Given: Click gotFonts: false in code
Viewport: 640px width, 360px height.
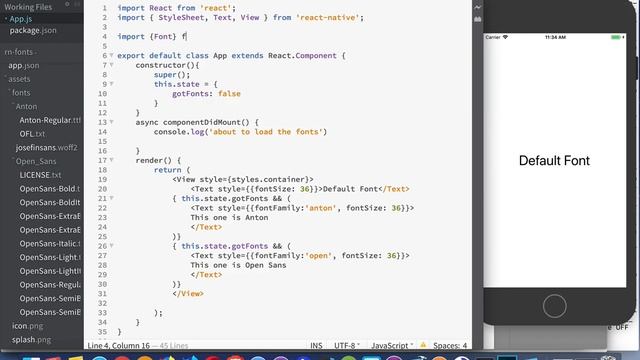Looking at the screenshot, I should click(x=206, y=93).
